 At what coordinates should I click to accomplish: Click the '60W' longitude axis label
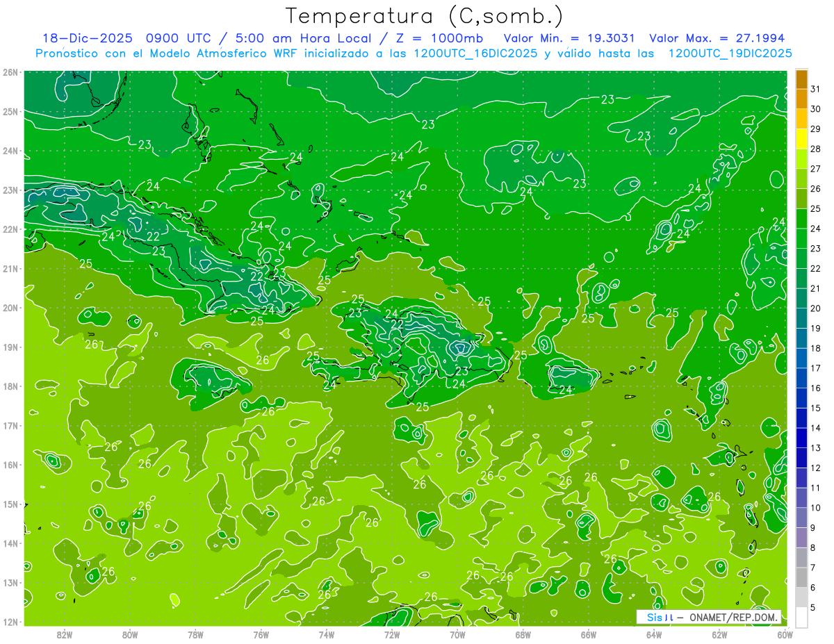tap(785, 634)
